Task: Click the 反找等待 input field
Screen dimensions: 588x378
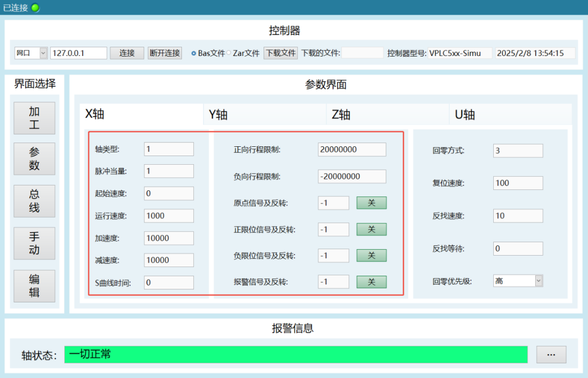Action: [x=518, y=249]
